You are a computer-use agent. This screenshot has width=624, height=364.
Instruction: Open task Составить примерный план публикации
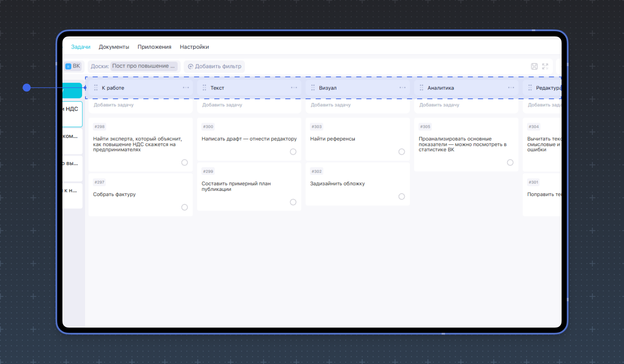click(249, 186)
